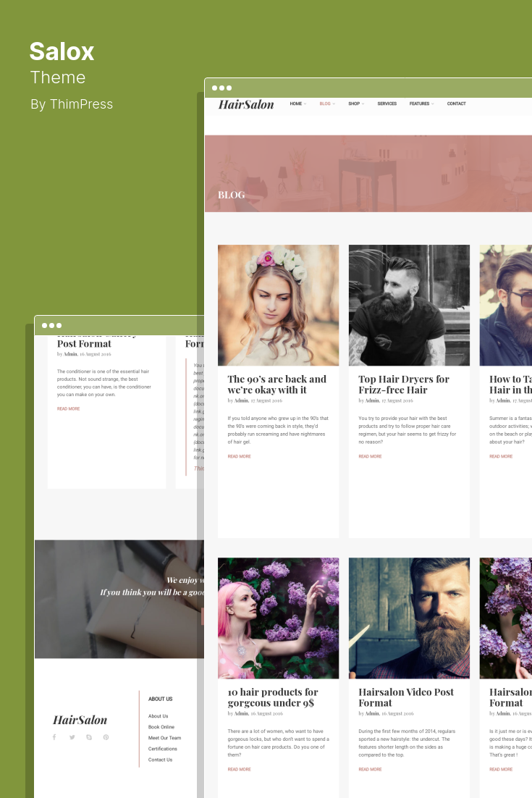Click the "BLOG" banner heading

pos(232,195)
